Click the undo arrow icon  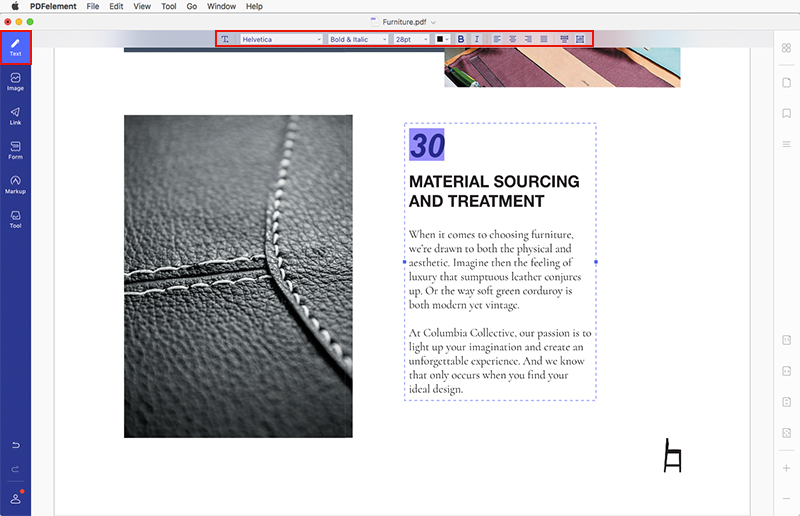(15, 444)
